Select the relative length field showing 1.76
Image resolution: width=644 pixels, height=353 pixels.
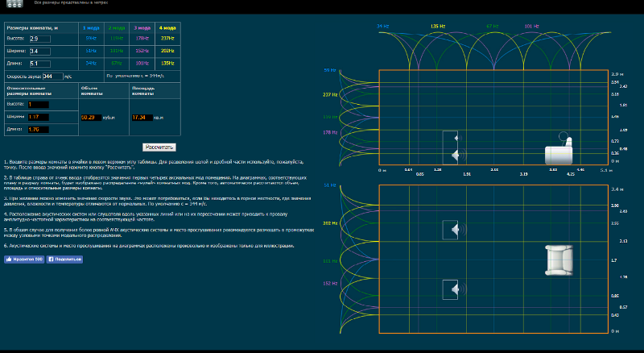38,129
